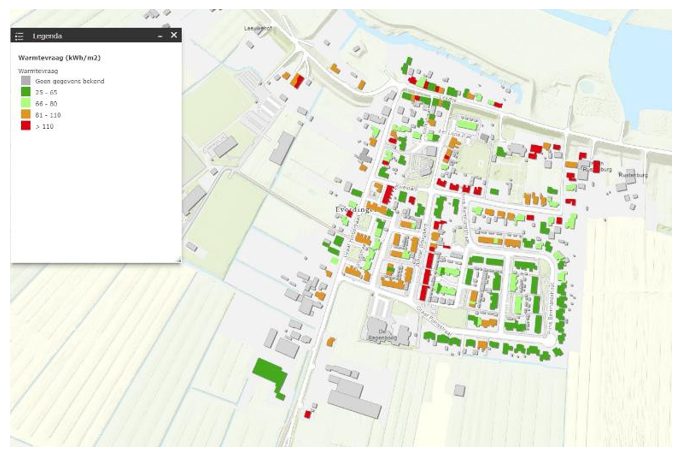Click the light green 66 - 80 swatch
698x452 pixels.
click(24, 104)
